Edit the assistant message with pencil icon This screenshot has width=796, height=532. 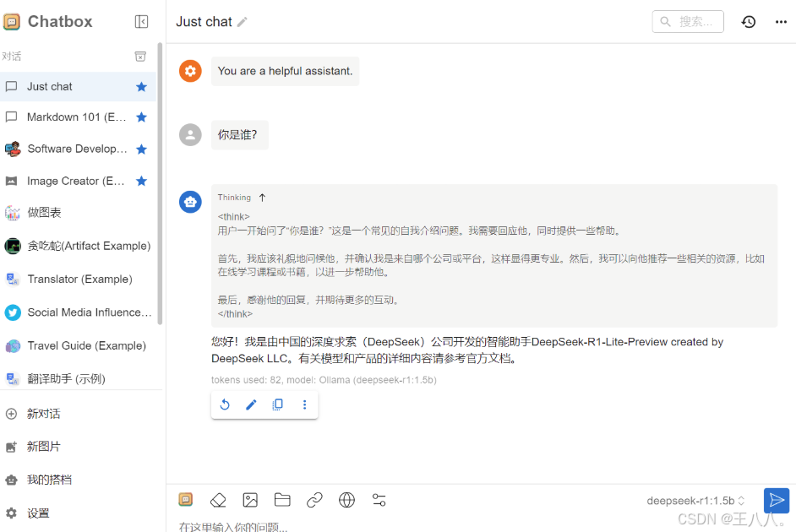click(251, 404)
